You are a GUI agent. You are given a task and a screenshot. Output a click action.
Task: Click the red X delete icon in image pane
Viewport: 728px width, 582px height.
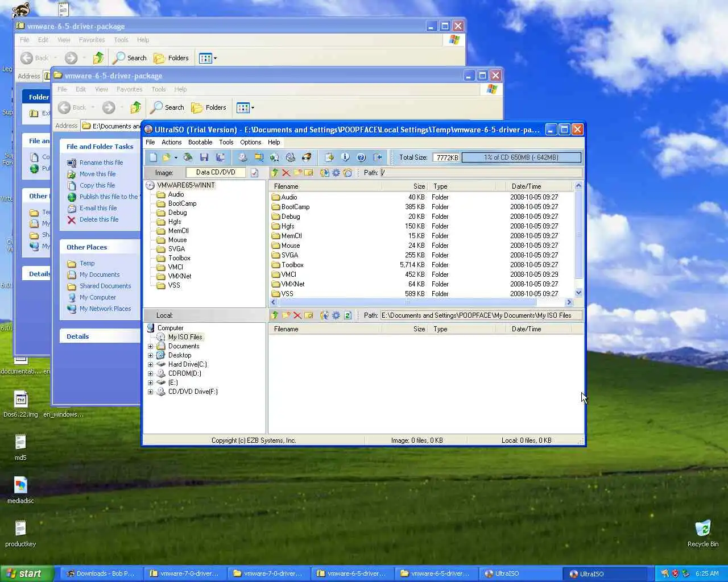pos(286,173)
